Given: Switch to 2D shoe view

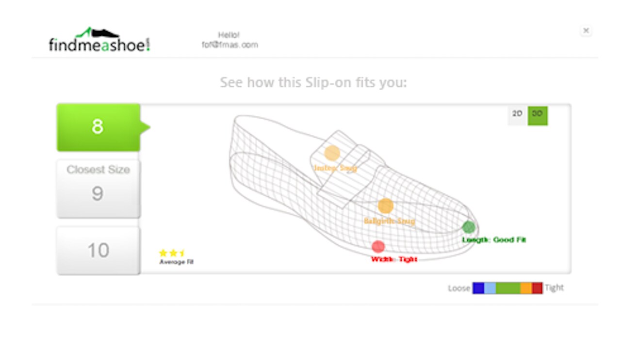Looking at the screenshot, I should (x=517, y=114).
